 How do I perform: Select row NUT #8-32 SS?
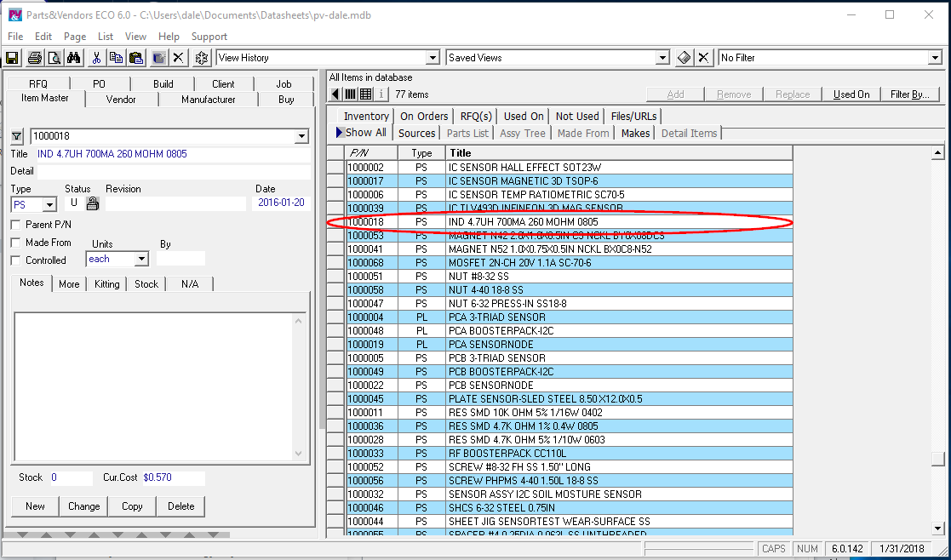pyautogui.click(x=570, y=277)
